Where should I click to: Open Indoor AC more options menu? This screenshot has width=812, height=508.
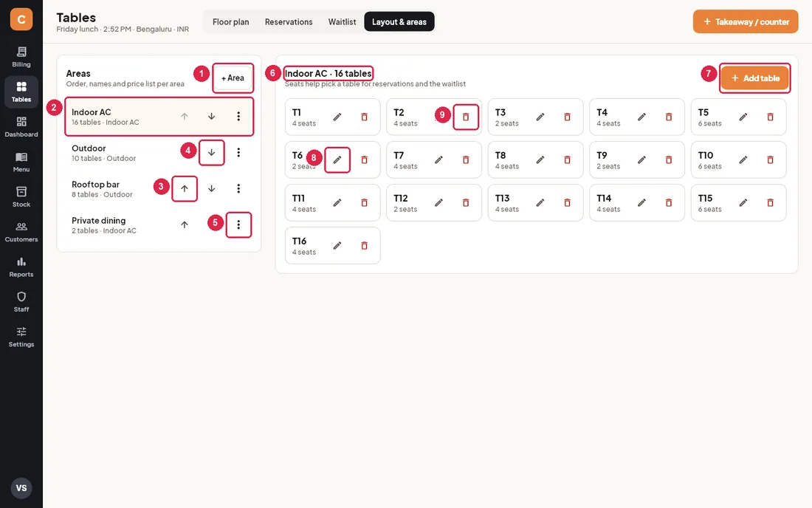238,117
